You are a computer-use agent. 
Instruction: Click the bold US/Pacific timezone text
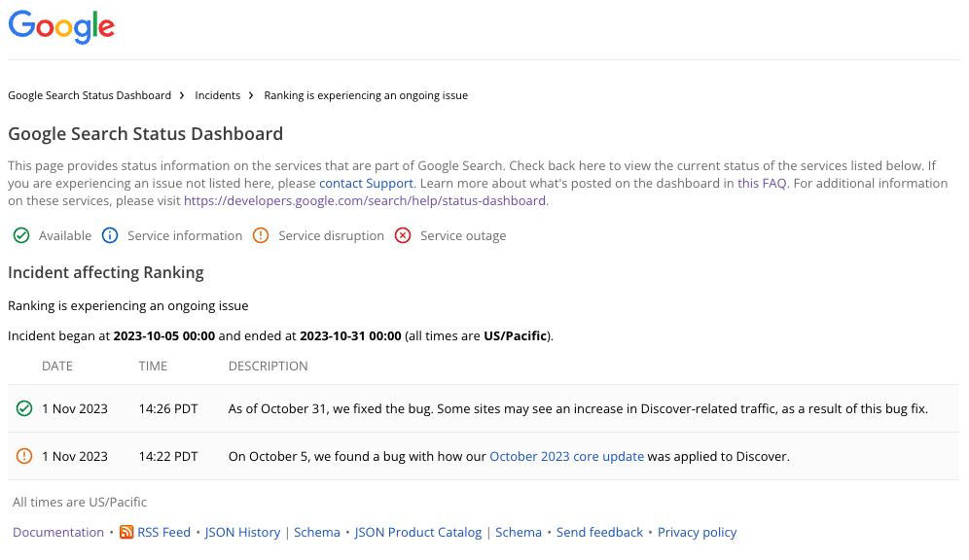(516, 335)
